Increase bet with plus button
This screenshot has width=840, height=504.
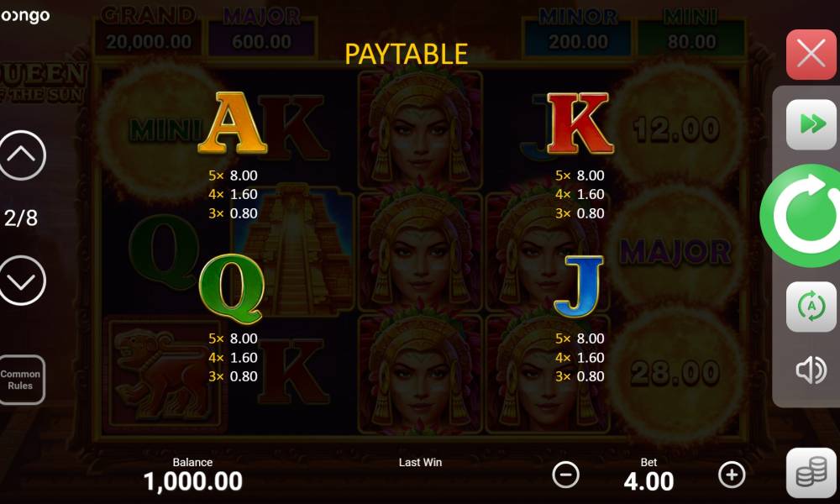732,475
